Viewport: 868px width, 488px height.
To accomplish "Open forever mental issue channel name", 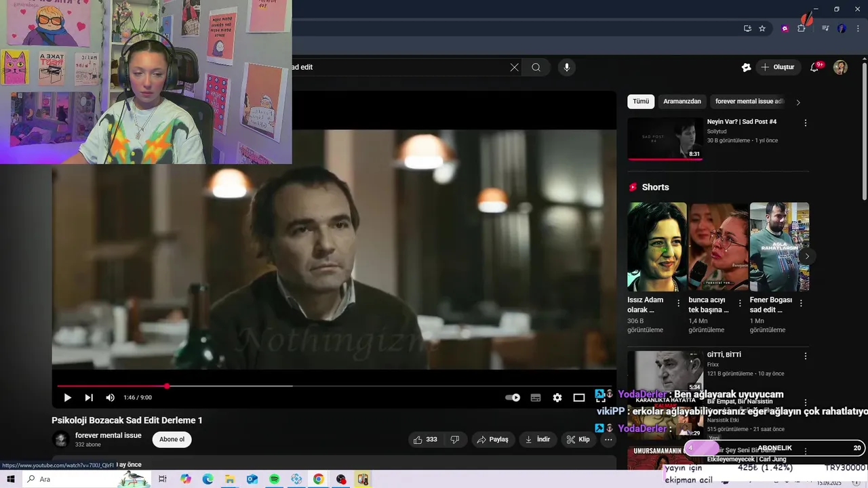I will click(108, 435).
